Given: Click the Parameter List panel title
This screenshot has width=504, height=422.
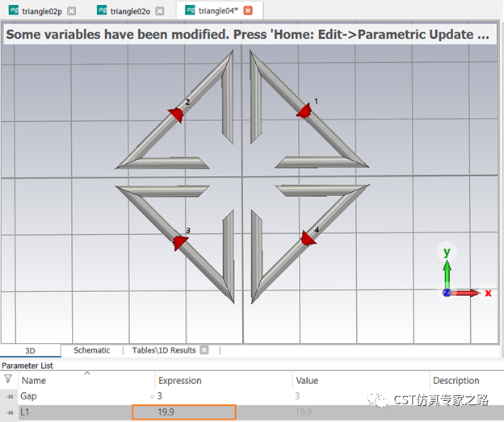Looking at the screenshot, I should coord(27,366).
